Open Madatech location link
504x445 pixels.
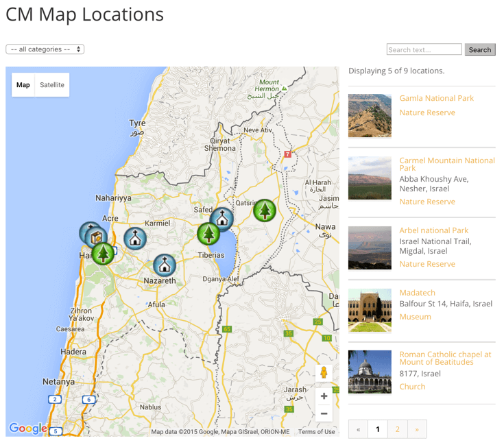click(417, 293)
